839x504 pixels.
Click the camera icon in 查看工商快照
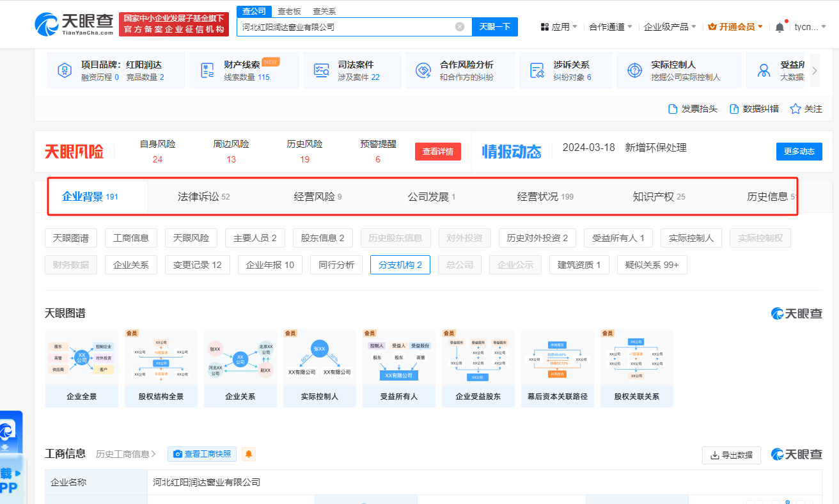tap(178, 454)
